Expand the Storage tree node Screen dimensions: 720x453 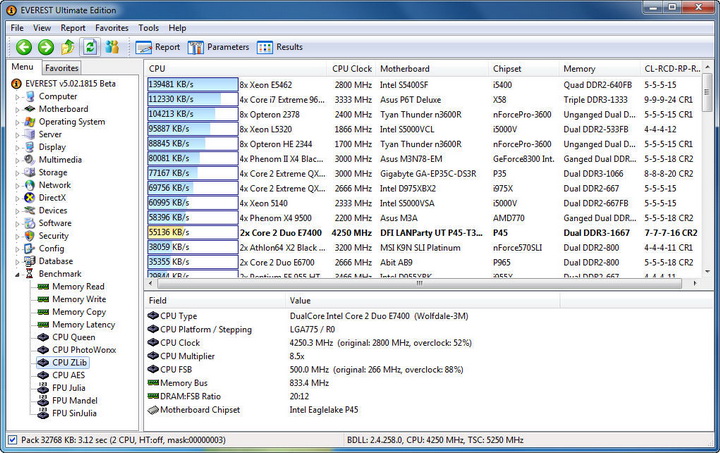(x=17, y=173)
